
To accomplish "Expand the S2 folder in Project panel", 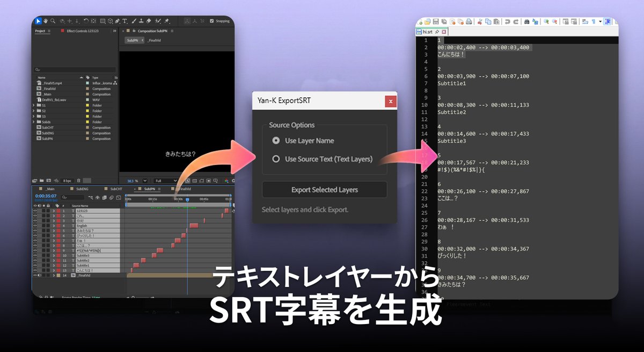I will point(34,111).
